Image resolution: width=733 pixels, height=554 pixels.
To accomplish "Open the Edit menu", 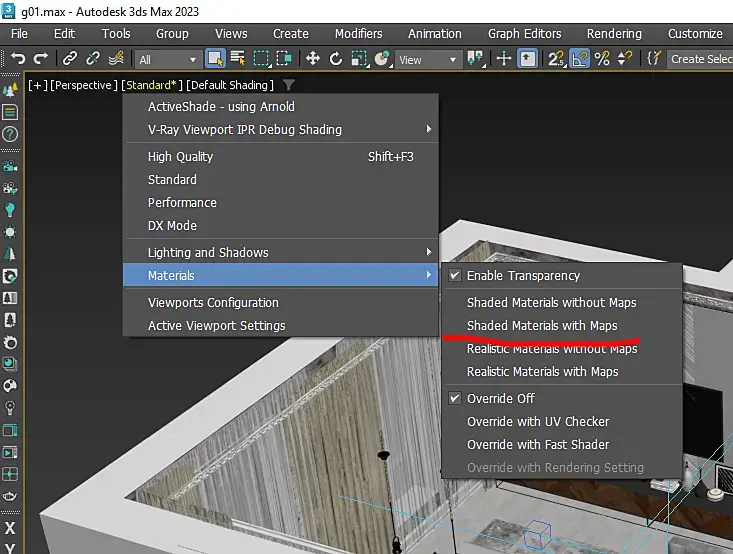I will pos(64,34).
